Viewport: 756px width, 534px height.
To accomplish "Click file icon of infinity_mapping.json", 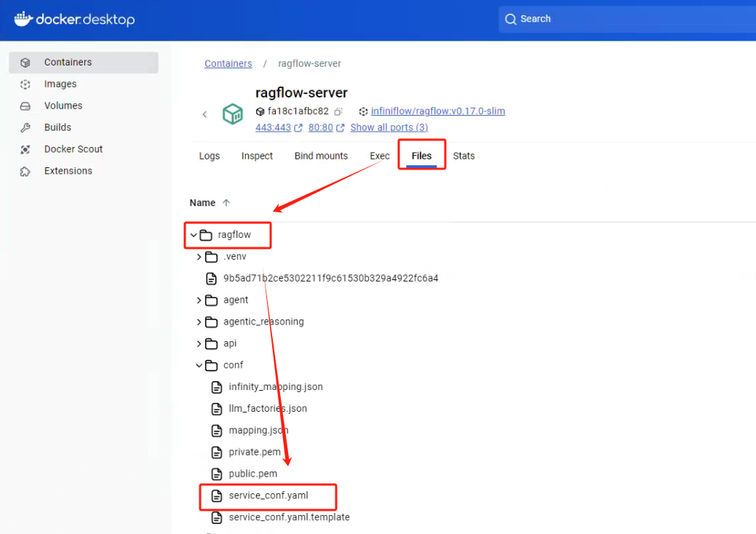I will point(217,387).
